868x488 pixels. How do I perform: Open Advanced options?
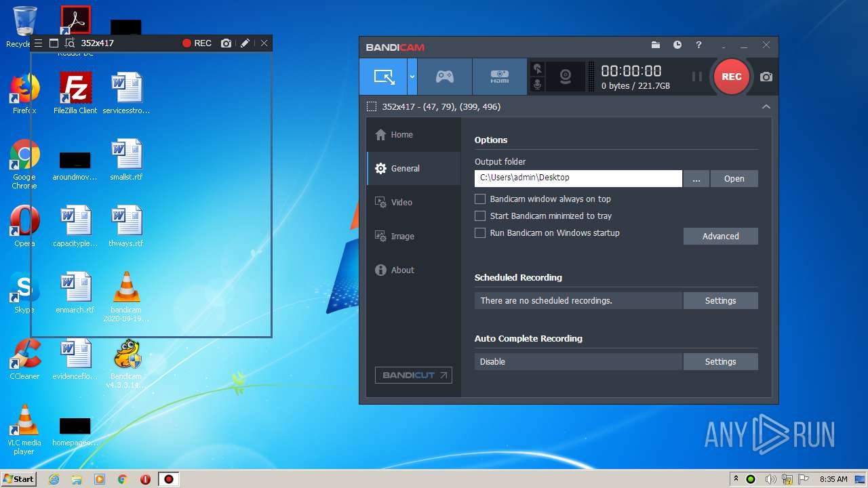721,236
